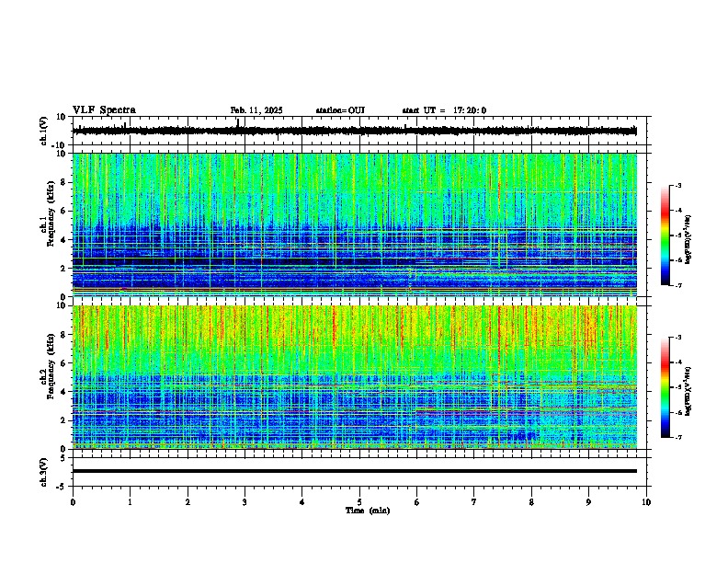Screen dimensions: 728x563
Task: Click time axis tick label "7"
Action: pyautogui.click(x=474, y=502)
